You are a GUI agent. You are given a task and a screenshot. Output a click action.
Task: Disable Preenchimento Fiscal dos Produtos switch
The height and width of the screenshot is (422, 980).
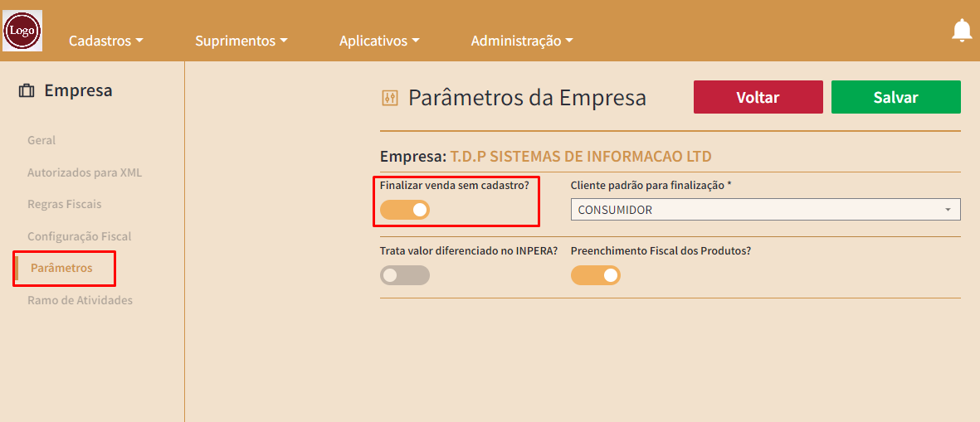point(596,275)
